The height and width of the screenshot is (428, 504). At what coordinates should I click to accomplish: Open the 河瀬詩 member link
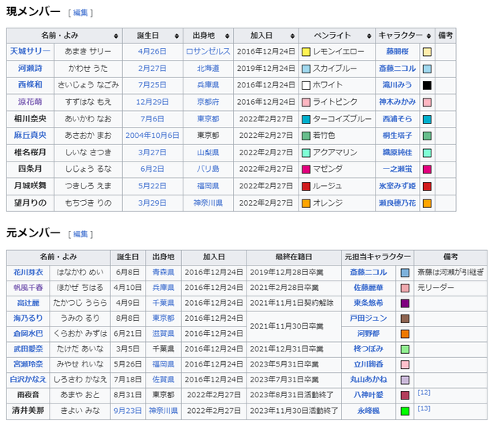pyautogui.click(x=30, y=69)
